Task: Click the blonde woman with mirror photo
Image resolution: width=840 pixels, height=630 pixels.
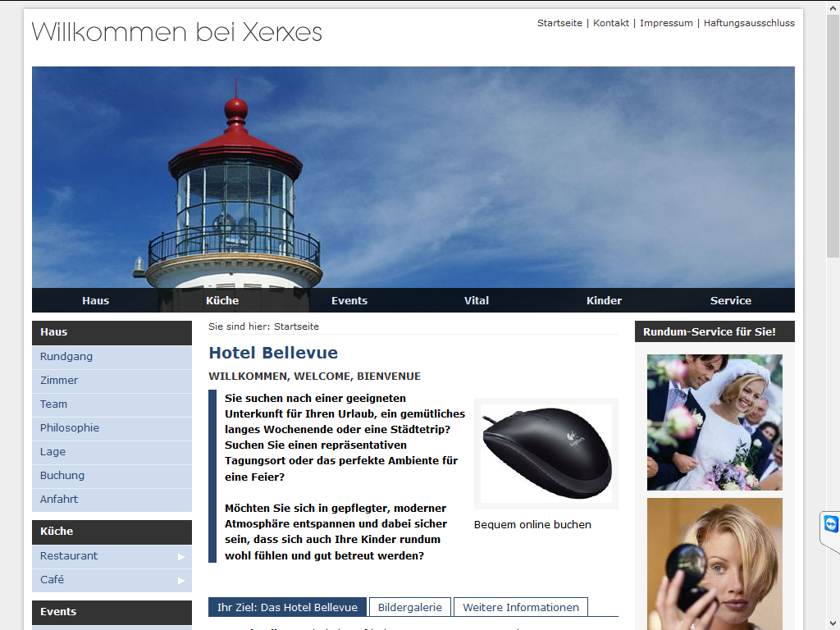Action: (x=714, y=564)
